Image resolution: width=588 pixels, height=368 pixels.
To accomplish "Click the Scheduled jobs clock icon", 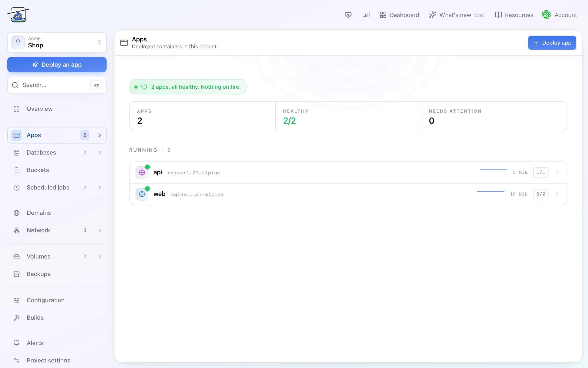I will 17,187.
